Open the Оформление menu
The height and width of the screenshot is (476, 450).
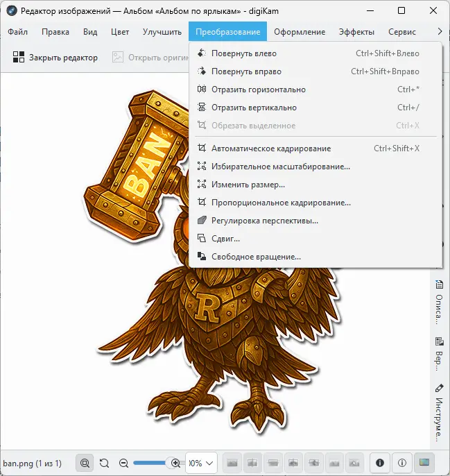[300, 32]
